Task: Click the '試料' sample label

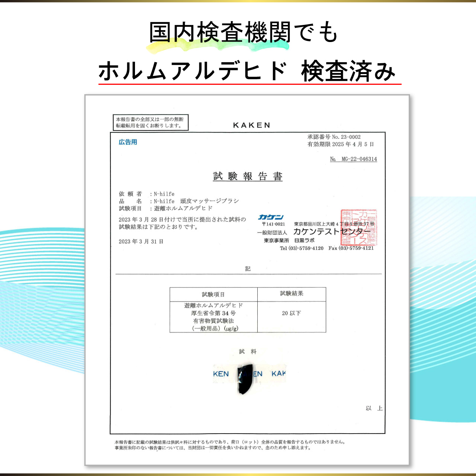Action: pos(248,351)
